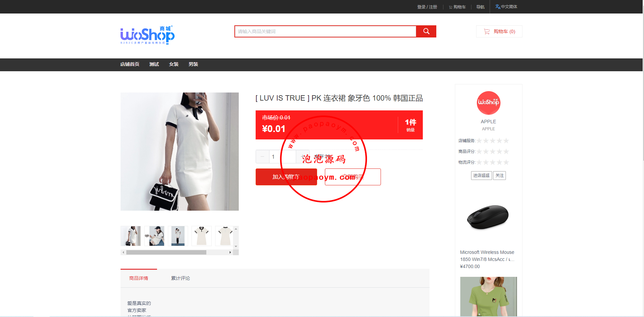644x317 pixels.
Task: Click the magnifier search button
Action: [426, 31]
